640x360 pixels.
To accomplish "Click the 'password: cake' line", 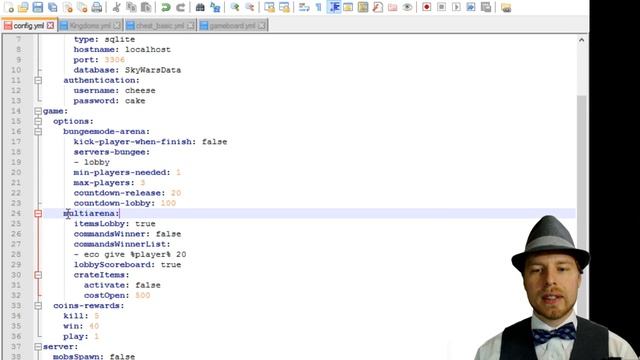I will [x=109, y=101].
